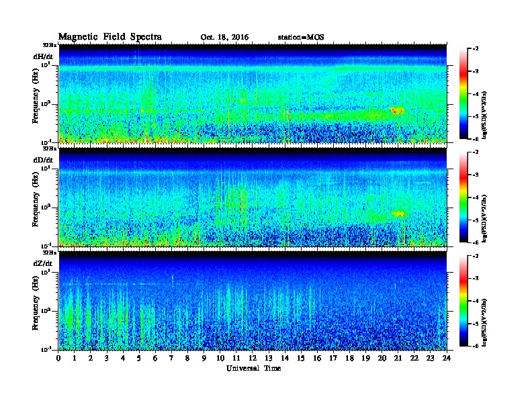This screenshot has height=411, width=532.
Task: Click the hour '13' tick label
Action: click(269, 359)
